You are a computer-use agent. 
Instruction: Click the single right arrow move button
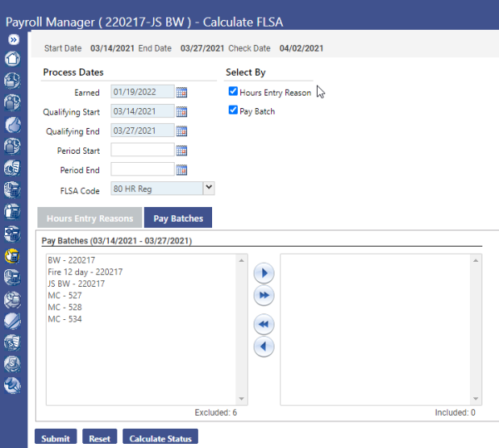264,273
